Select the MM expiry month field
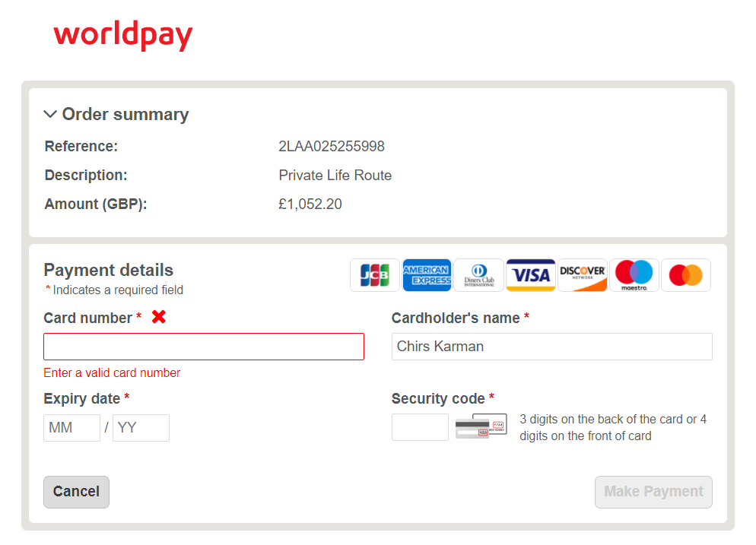The height and width of the screenshot is (545, 756). (71, 428)
